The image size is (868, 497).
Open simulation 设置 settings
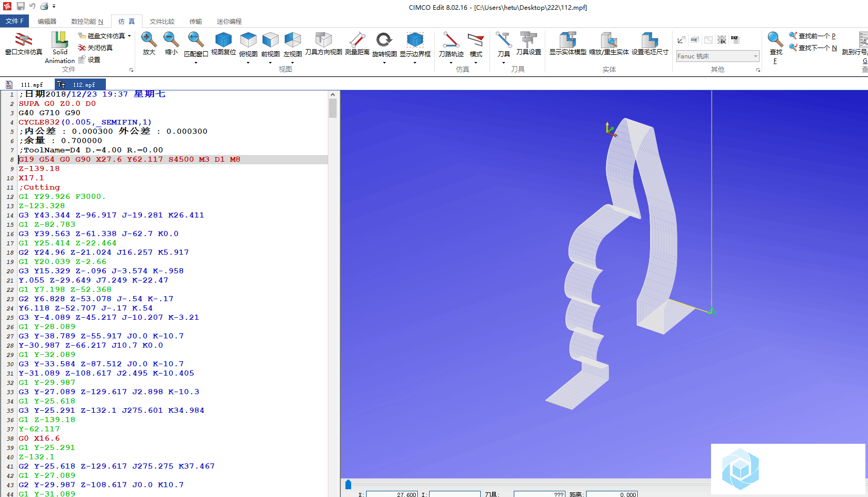tap(89, 59)
